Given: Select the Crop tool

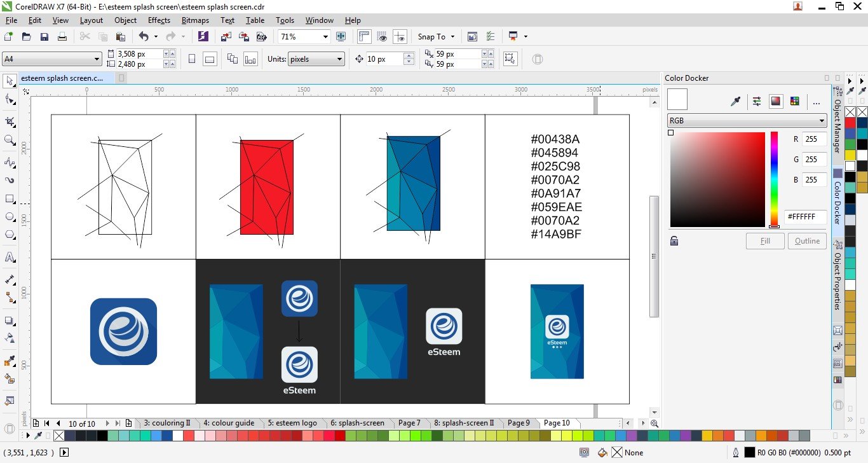Looking at the screenshot, I should (x=10, y=121).
